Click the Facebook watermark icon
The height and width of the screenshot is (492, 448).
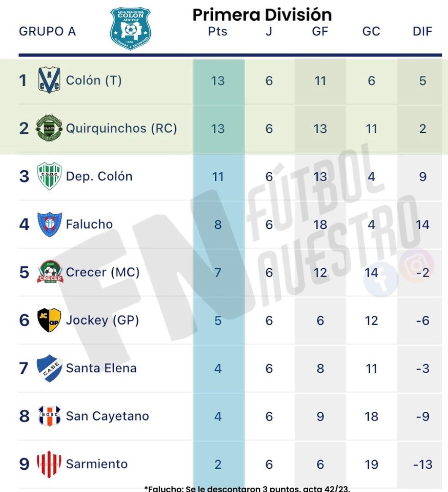[381, 279]
